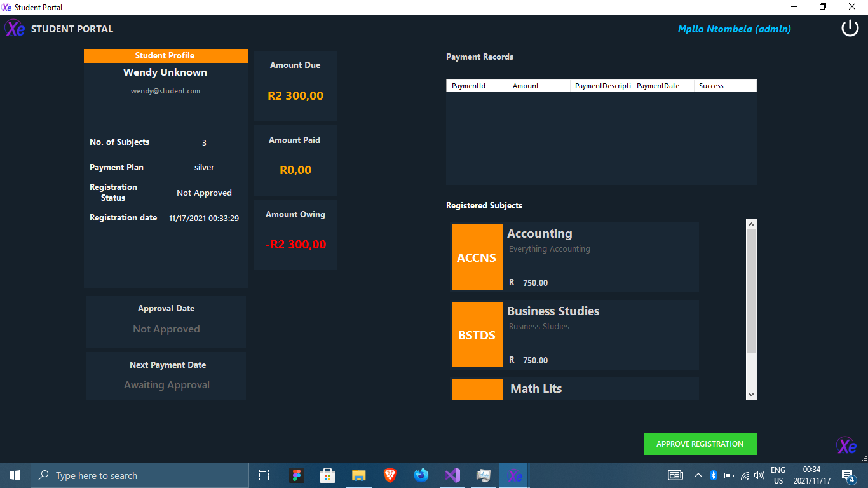Viewport: 868px width, 488px height.
Task: Click the Approval Date card's Not Approved text
Action: pyautogui.click(x=166, y=329)
